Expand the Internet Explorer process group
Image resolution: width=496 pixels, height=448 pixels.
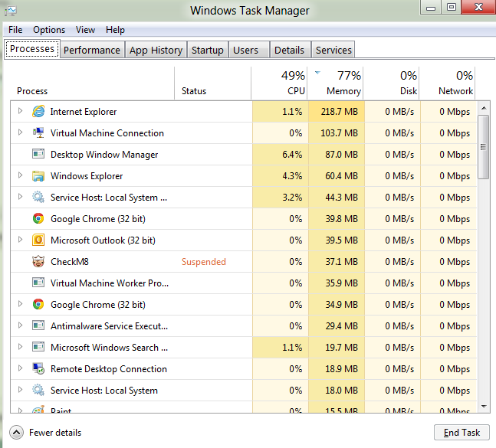click(x=20, y=111)
